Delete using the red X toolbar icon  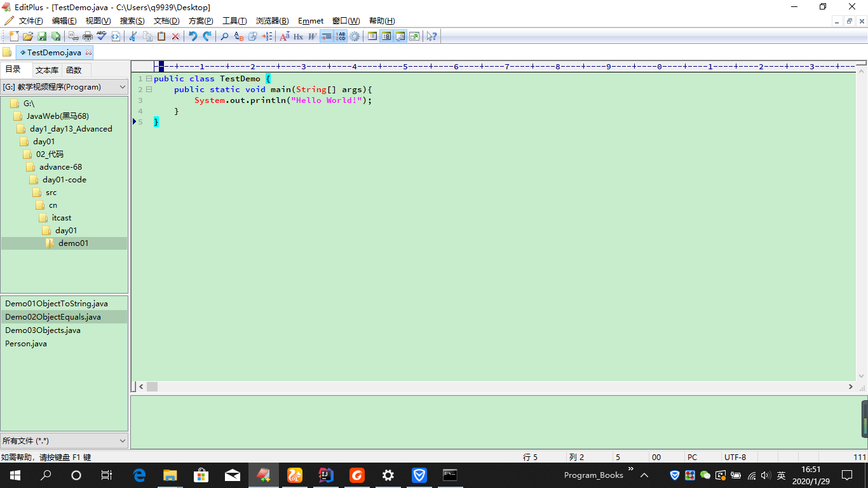(x=175, y=36)
